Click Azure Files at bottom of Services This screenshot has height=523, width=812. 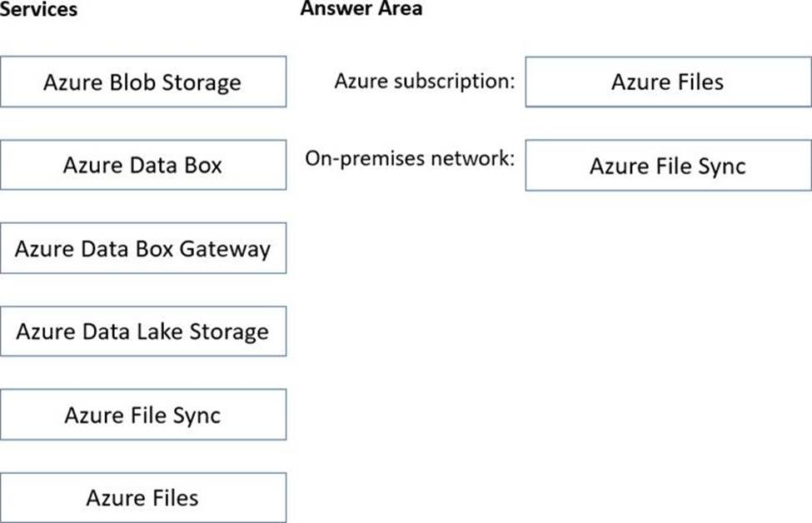point(142,498)
